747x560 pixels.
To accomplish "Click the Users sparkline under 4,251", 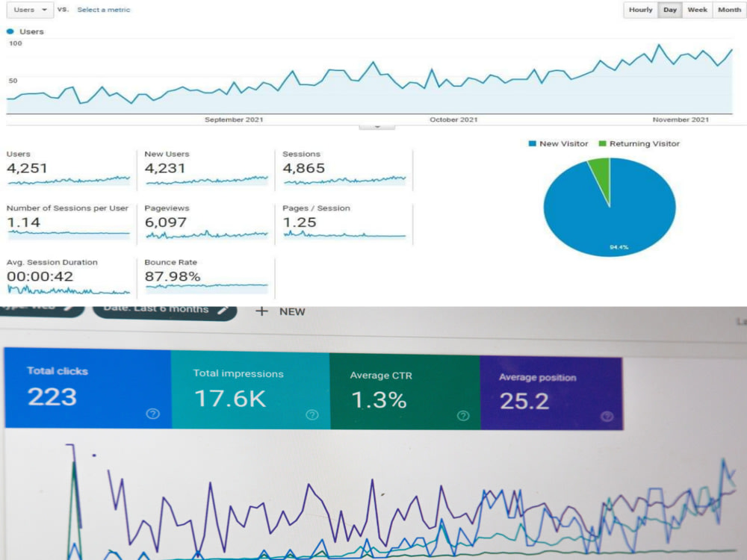I will pos(69,181).
